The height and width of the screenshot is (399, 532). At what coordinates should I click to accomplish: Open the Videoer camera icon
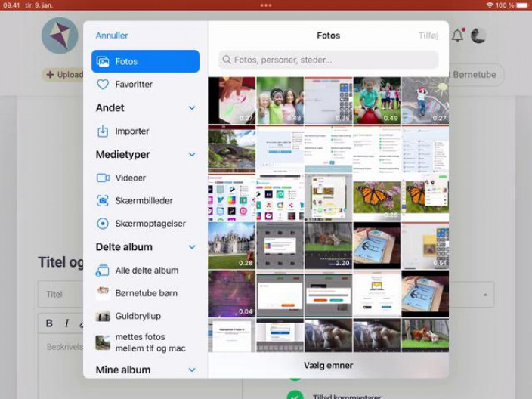pyautogui.click(x=103, y=178)
